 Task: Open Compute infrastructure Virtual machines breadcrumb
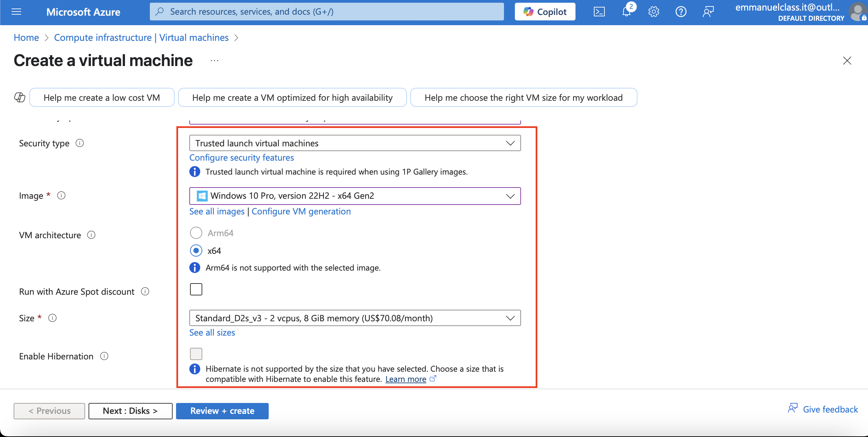(x=141, y=37)
